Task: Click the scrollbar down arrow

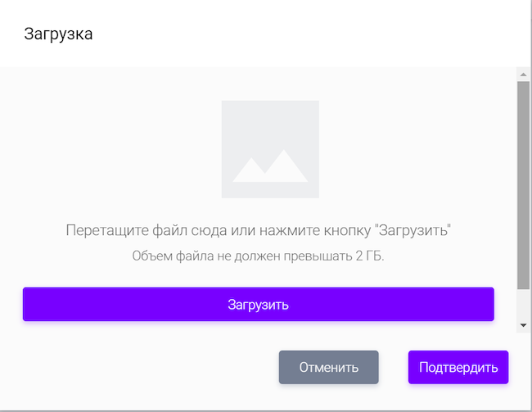Action: click(523, 325)
